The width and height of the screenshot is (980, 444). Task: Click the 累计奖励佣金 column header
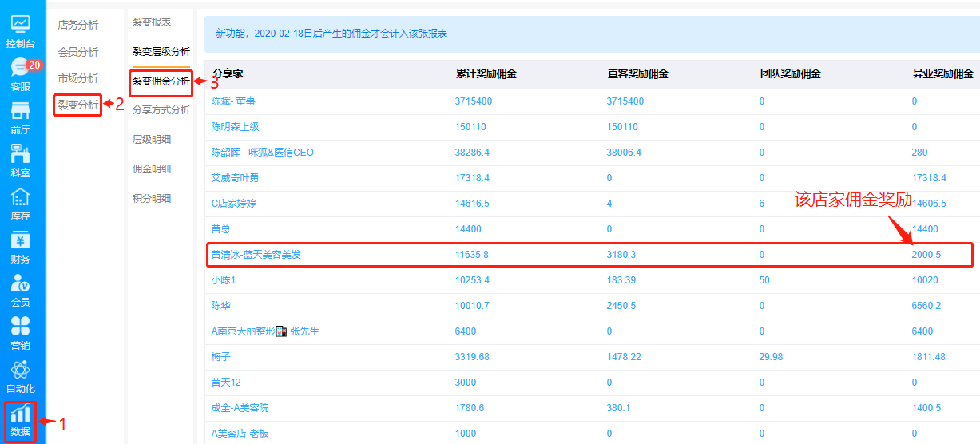click(486, 74)
